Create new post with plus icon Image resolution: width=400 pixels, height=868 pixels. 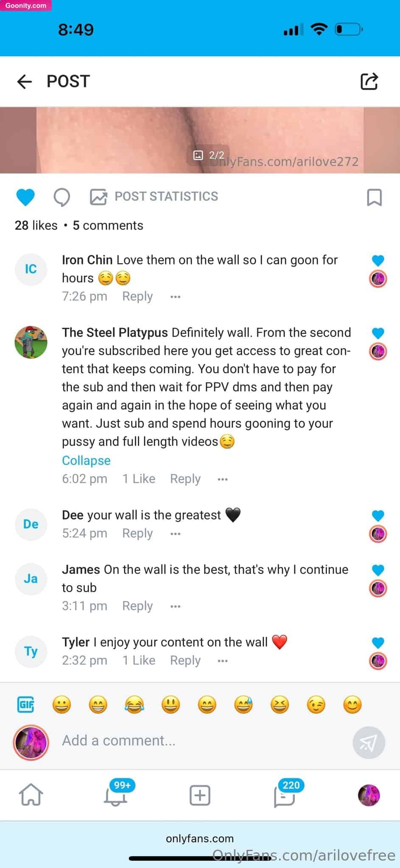pyautogui.click(x=200, y=795)
